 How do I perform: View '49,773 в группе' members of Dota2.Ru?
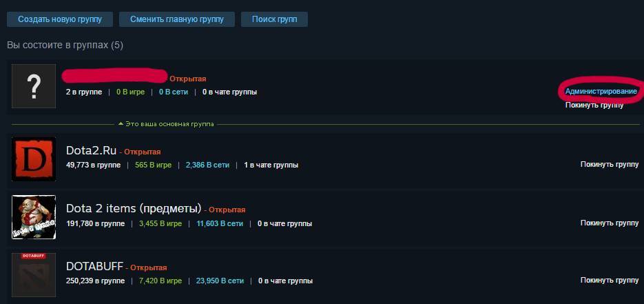coord(93,165)
